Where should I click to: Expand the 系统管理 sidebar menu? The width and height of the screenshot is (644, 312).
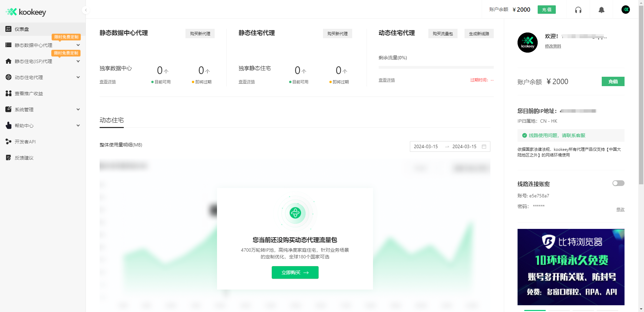coord(78,110)
